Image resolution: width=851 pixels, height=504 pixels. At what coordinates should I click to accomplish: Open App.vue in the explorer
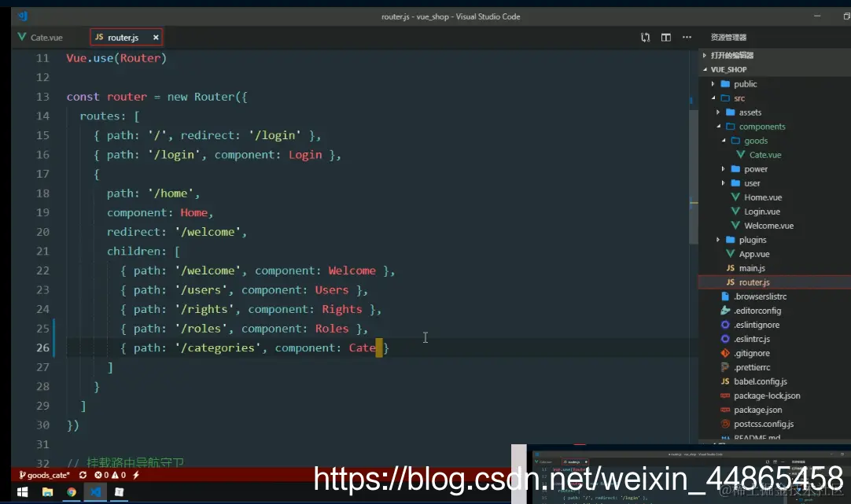753,254
